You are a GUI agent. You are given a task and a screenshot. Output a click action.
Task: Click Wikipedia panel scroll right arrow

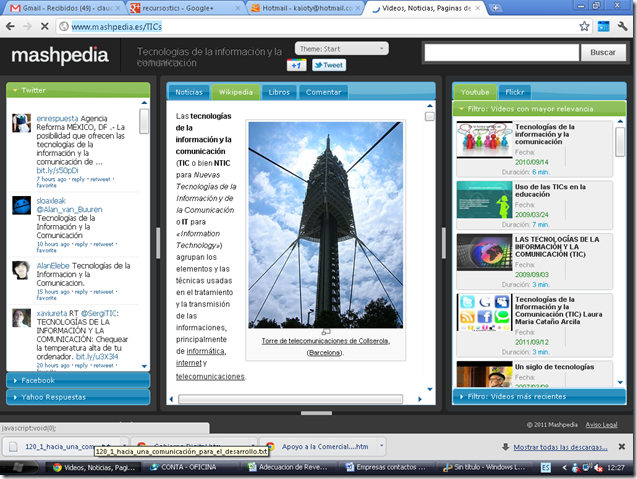pos(420,399)
